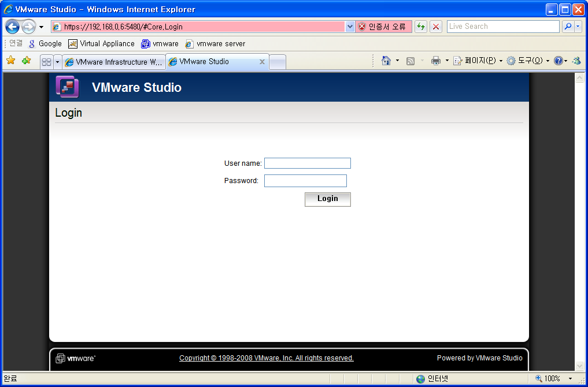
Task: Click the 'Powered by VMware Studio' footer text
Action: (480, 358)
